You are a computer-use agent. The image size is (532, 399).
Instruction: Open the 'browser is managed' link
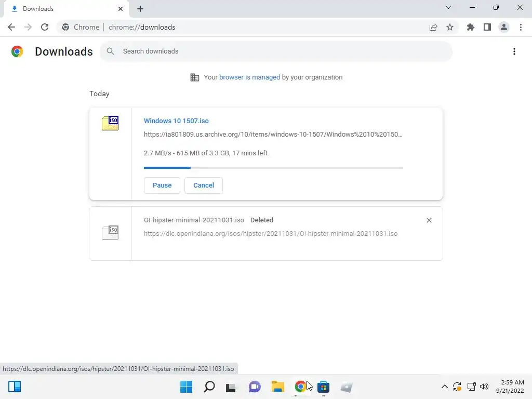249,77
